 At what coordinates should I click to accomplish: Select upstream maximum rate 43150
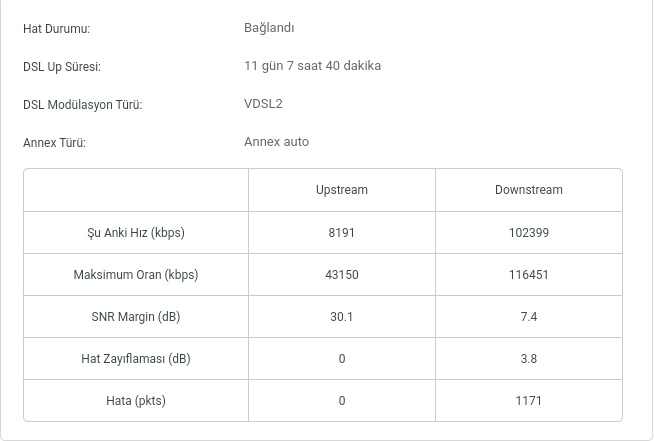tap(342, 275)
